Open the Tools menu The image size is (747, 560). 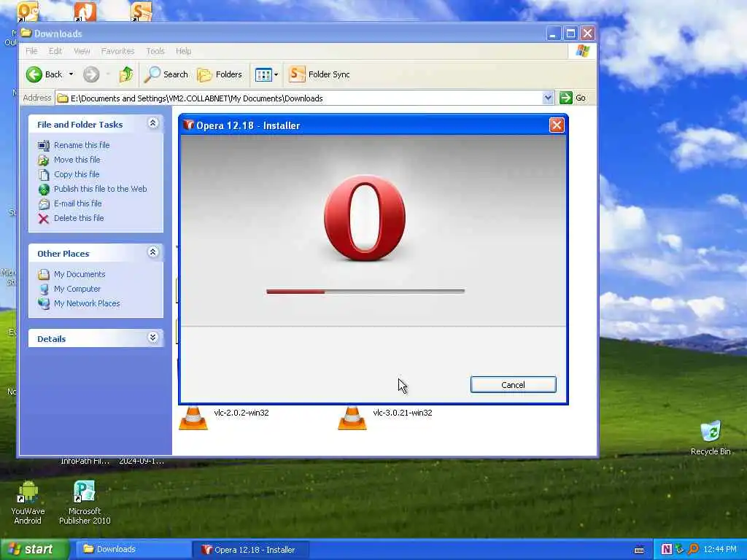[155, 51]
